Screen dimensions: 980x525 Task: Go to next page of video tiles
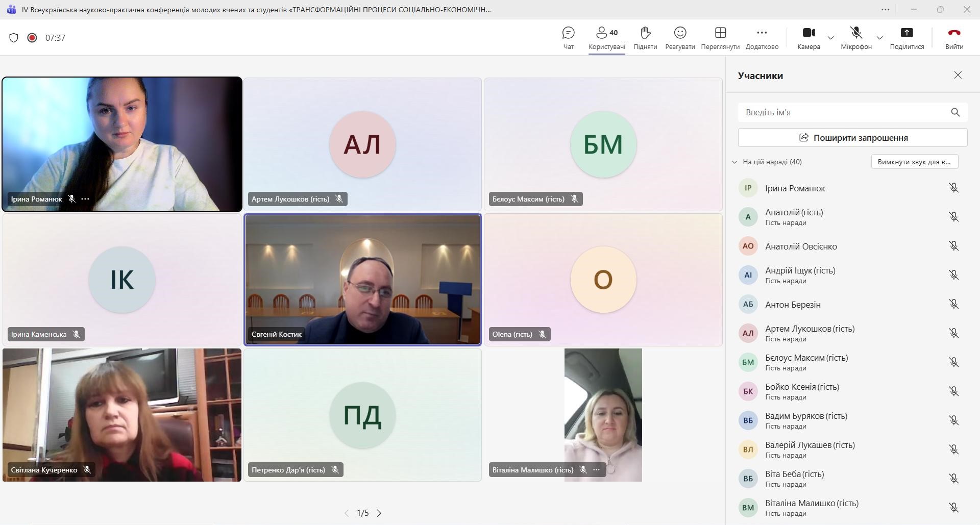(379, 513)
